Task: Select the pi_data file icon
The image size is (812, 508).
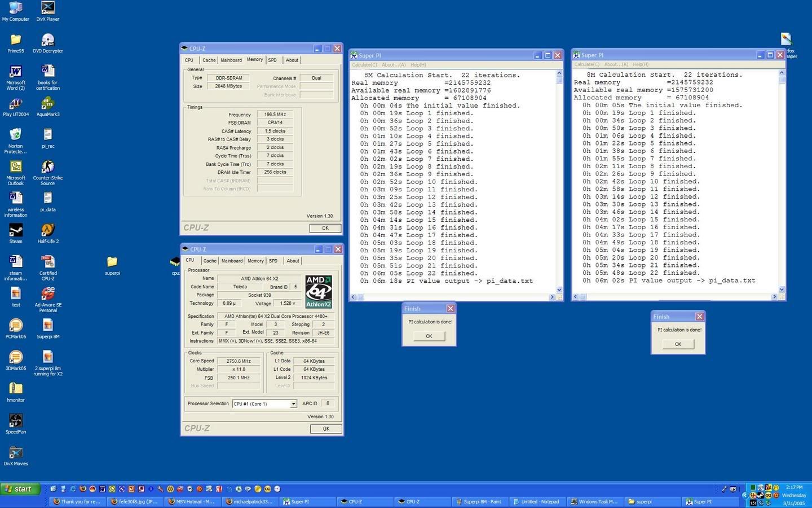Action: click(48, 202)
